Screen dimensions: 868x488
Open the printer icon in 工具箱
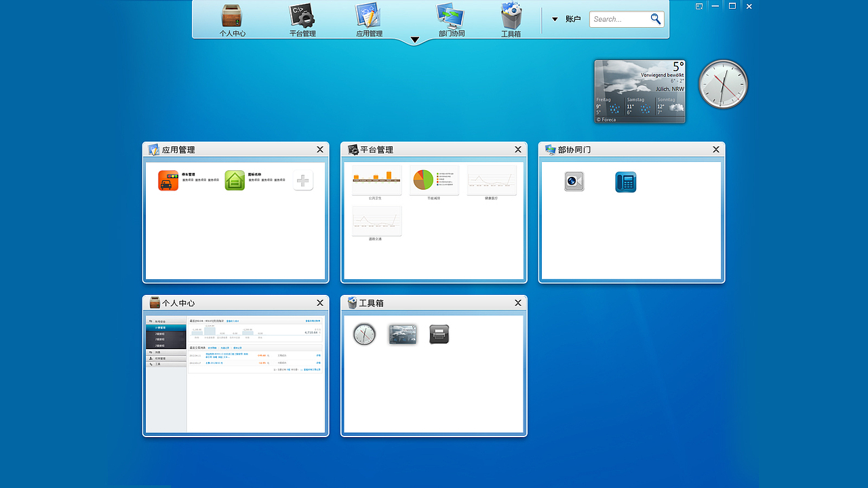(x=439, y=334)
